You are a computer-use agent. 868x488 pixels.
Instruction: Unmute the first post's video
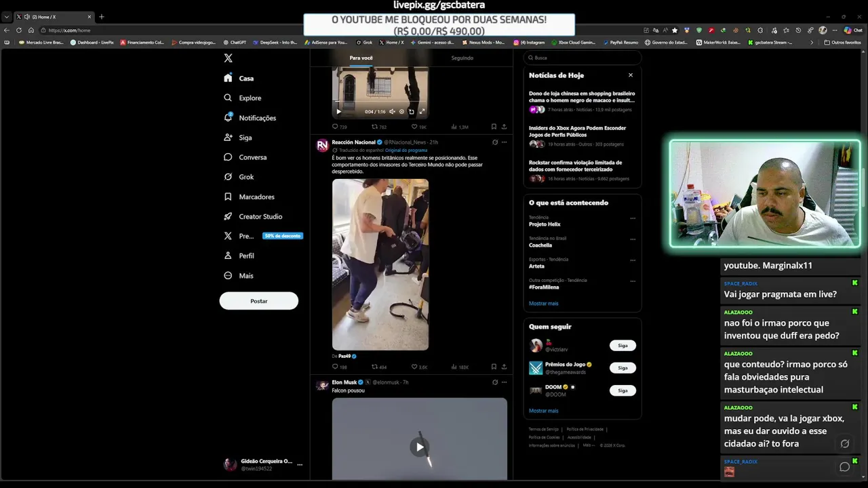click(392, 112)
